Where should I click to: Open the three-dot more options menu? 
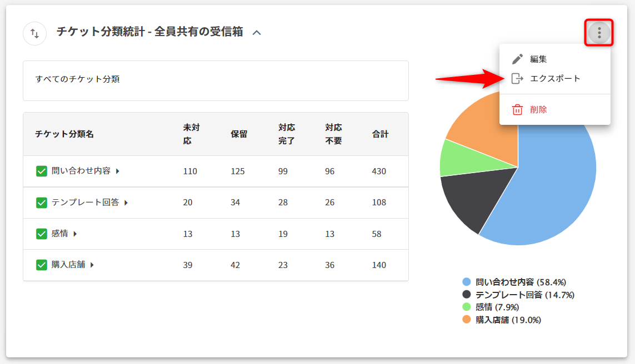click(x=598, y=33)
